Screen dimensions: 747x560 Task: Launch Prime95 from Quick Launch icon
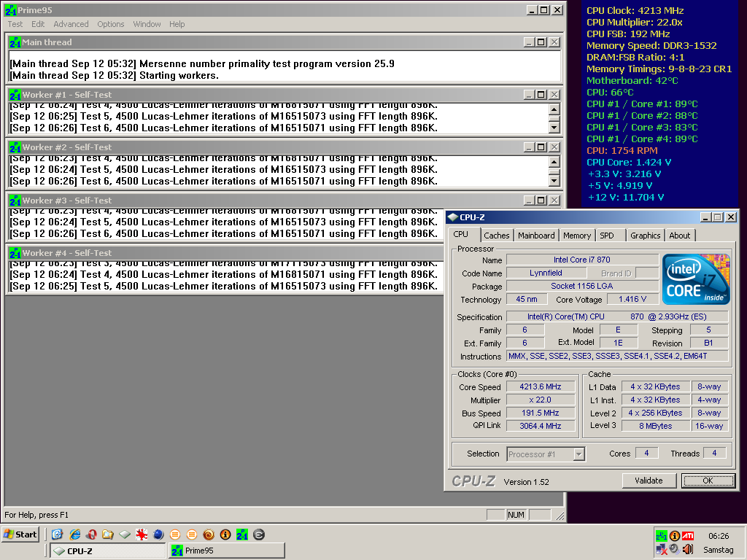point(241,534)
